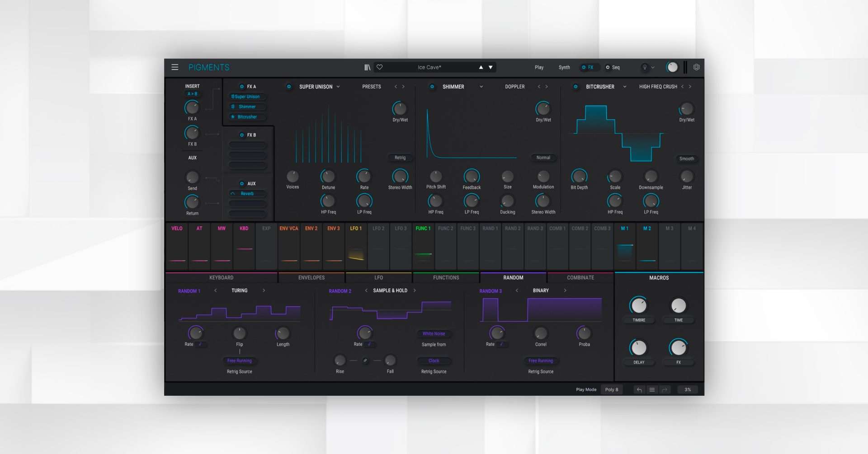Switch Random 1 to the previous type before Turing
The height and width of the screenshot is (454, 868).
coord(216,290)
